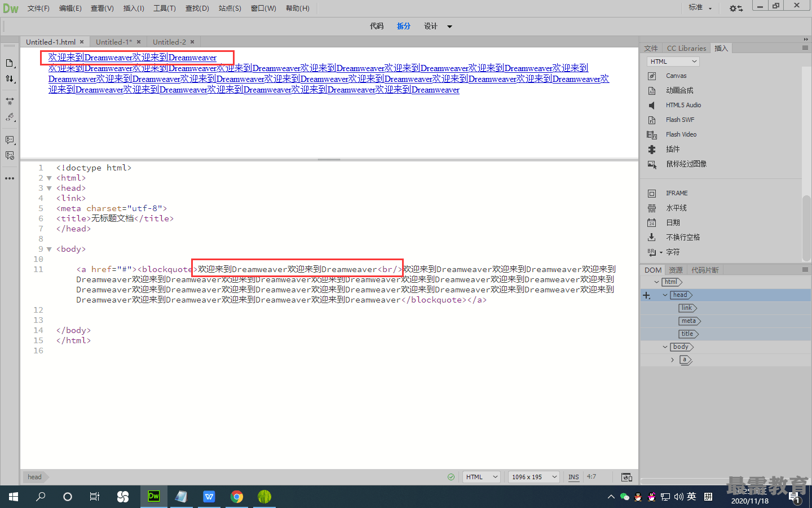Click the real-time preview icon in status bar

[626, 477]
